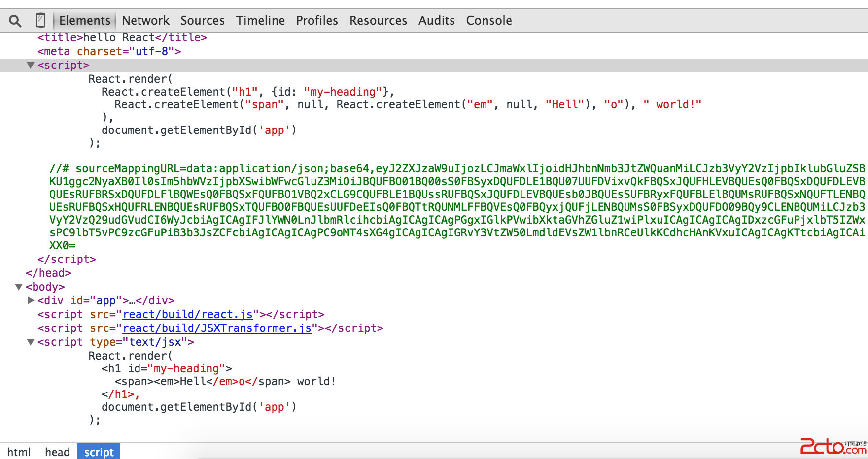Open the Profiles tab

[x=317, y=21]
